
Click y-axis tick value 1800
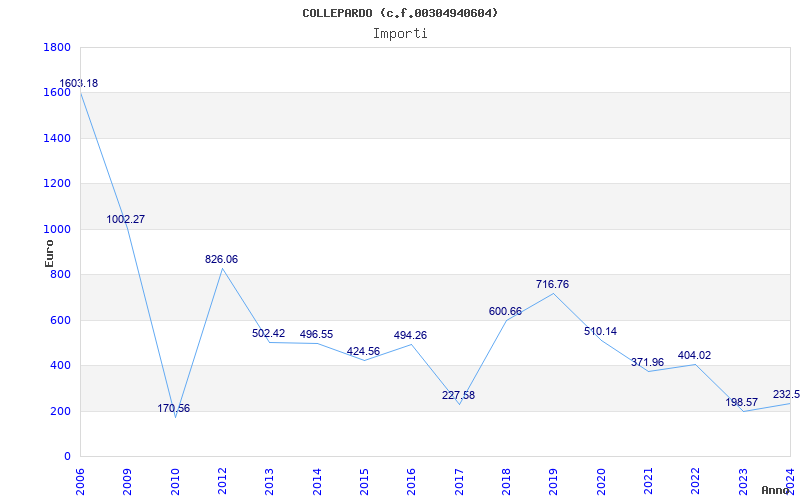pyautogui.click(x=57, y=47)
